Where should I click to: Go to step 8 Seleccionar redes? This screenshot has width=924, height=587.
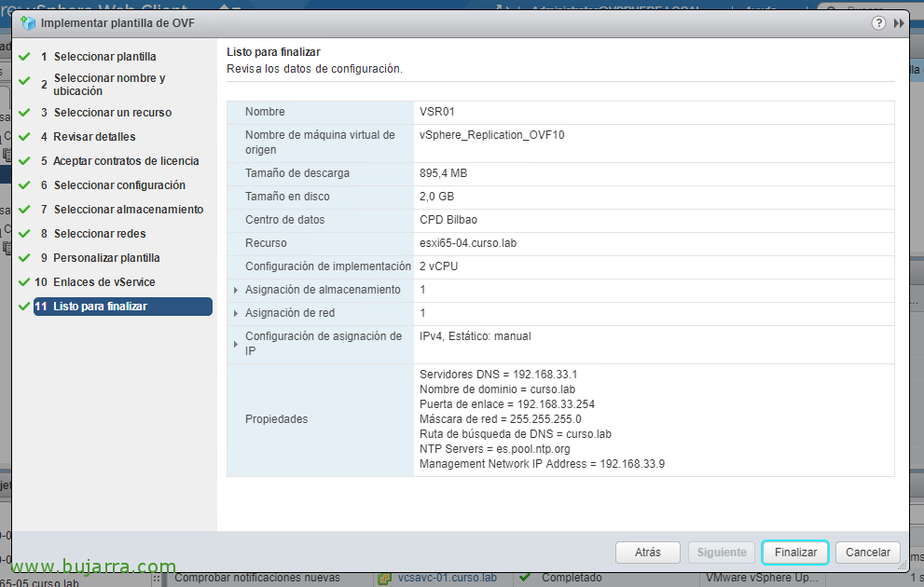pyautogui.click(x=100, y=234)
